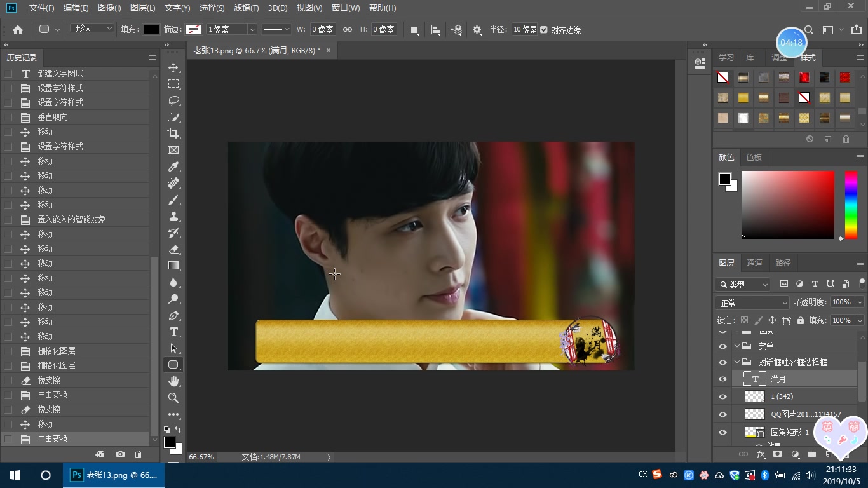The width and height of the screenshot is (868, 488).
Task: Click the Home icon in options bar
Action: tap(18, 30)
